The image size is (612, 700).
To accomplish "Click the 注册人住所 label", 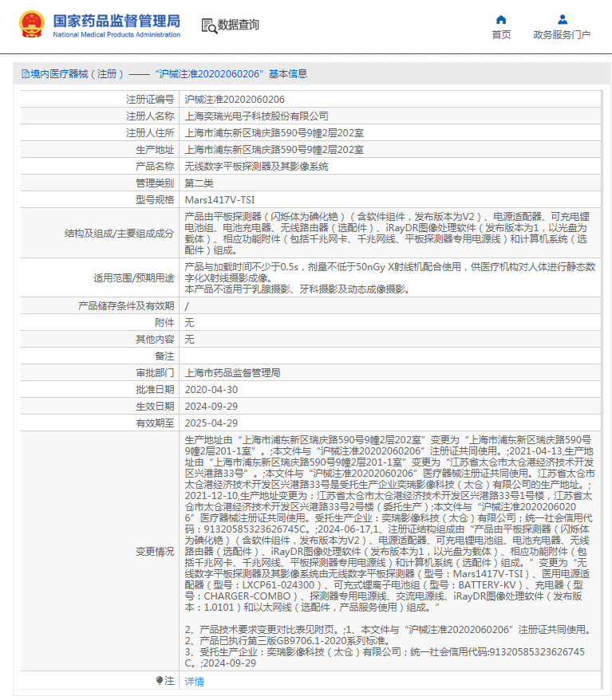I will (150, 132).
